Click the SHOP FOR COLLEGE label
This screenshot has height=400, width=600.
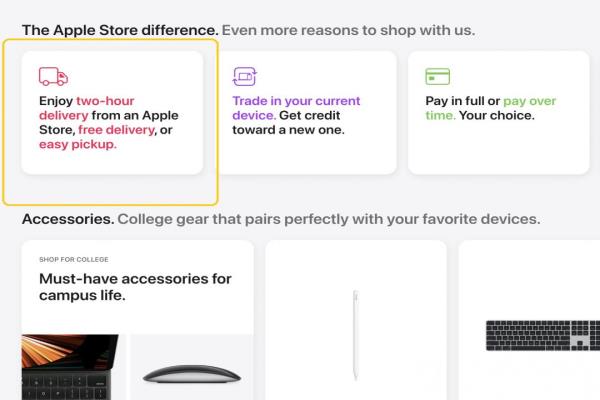73,260
